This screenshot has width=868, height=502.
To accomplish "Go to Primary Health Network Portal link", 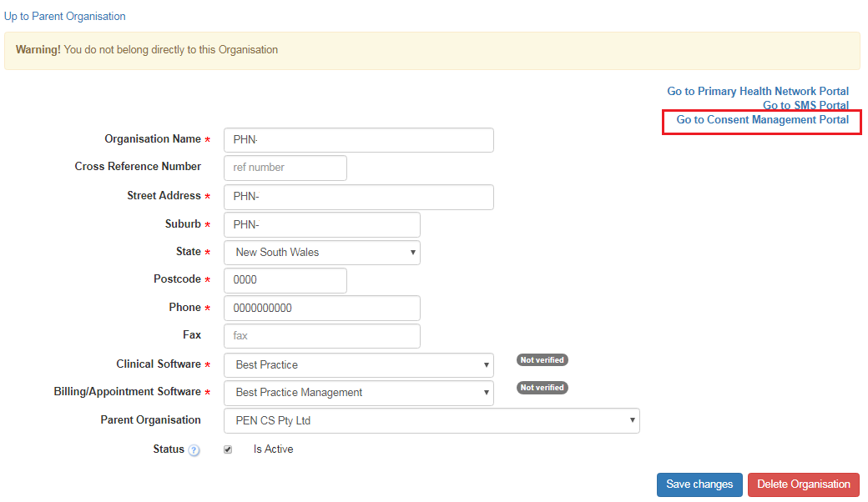I will (758, 91).
